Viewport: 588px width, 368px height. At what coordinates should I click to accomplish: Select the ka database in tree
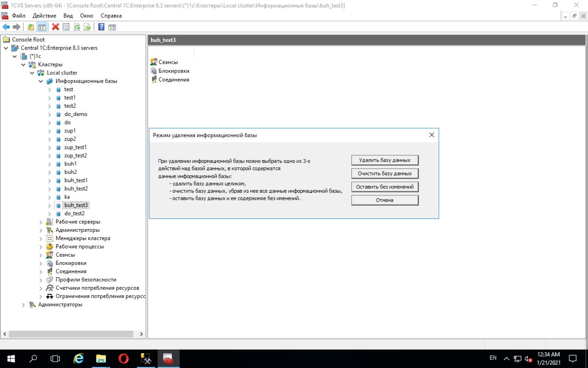point(67,197)
